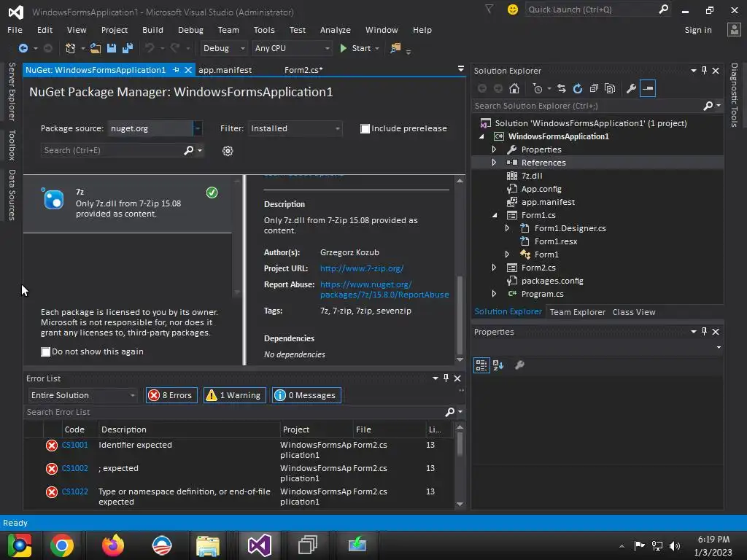
Task: Click the green Start play arrow
Action: pyautogui.click(x=343, y=48)
